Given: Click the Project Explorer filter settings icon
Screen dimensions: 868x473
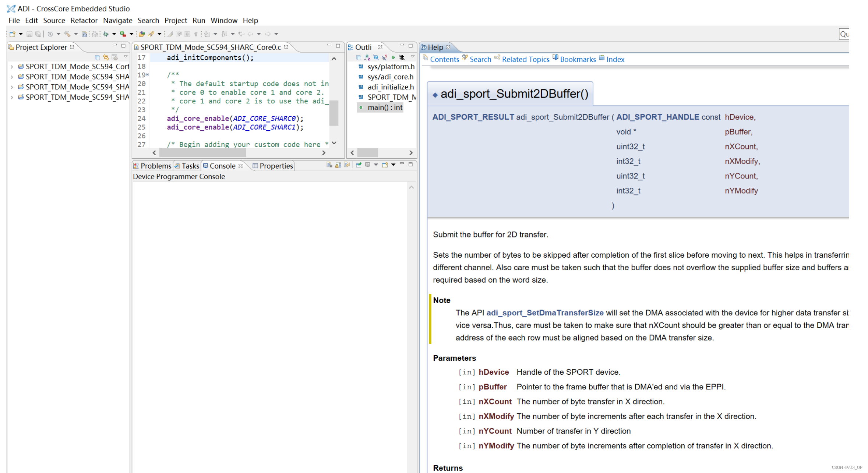Looking at the screenshot, I should tap(115, 57).
